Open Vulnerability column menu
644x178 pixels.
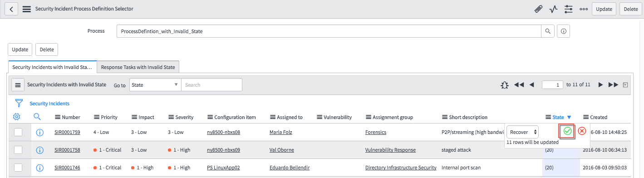(x=320, y=117)
